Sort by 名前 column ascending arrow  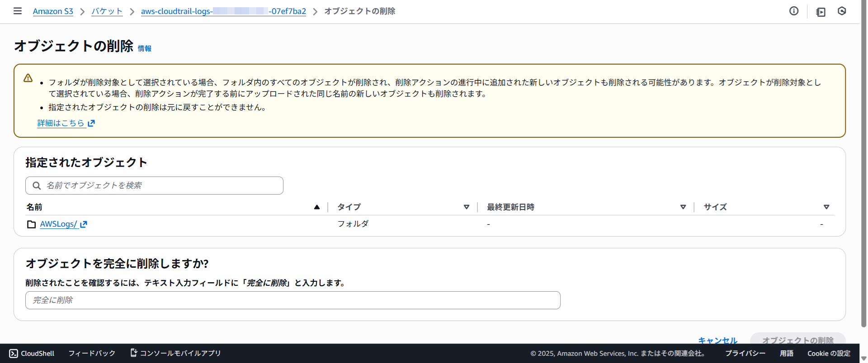click(x=317, y=207)
